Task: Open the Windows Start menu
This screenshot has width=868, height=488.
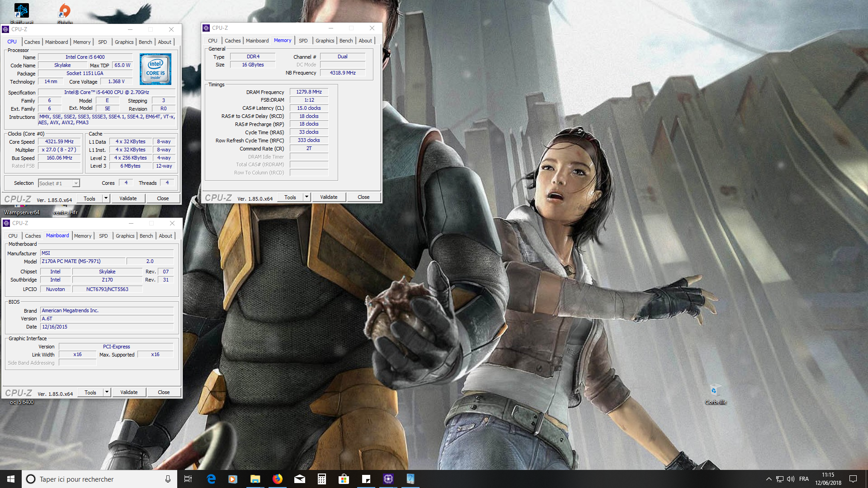Action: [11, 479]
